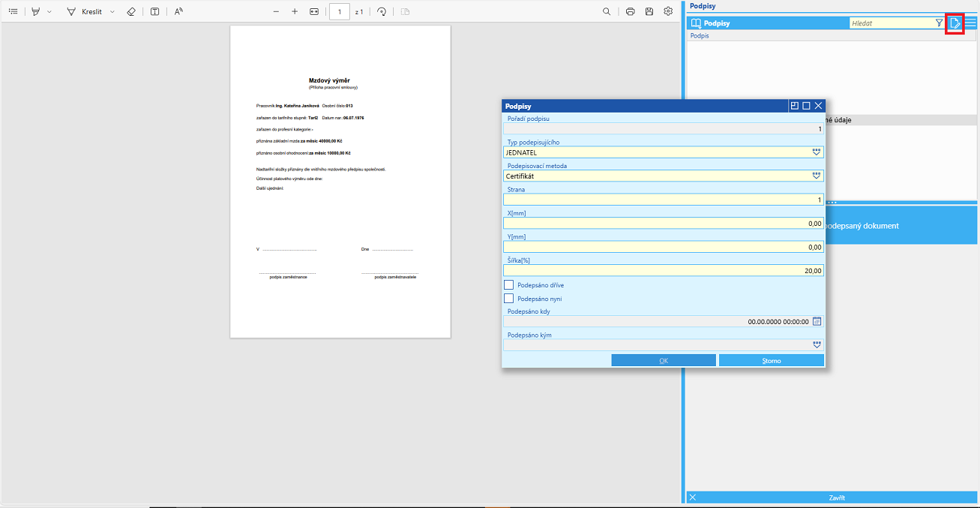980x508 pixels.
Task: Close the Podpisy dialog with X
Action: [x=819, y=107]
